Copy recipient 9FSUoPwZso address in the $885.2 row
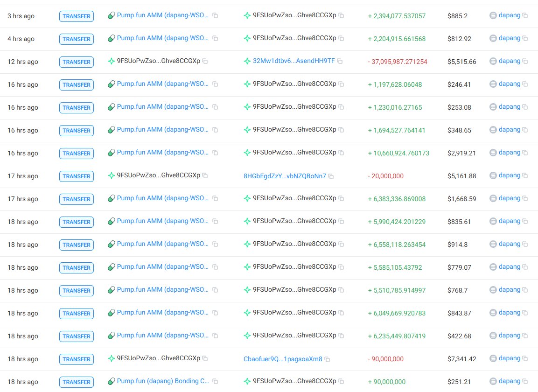 [x=341, y=15]
